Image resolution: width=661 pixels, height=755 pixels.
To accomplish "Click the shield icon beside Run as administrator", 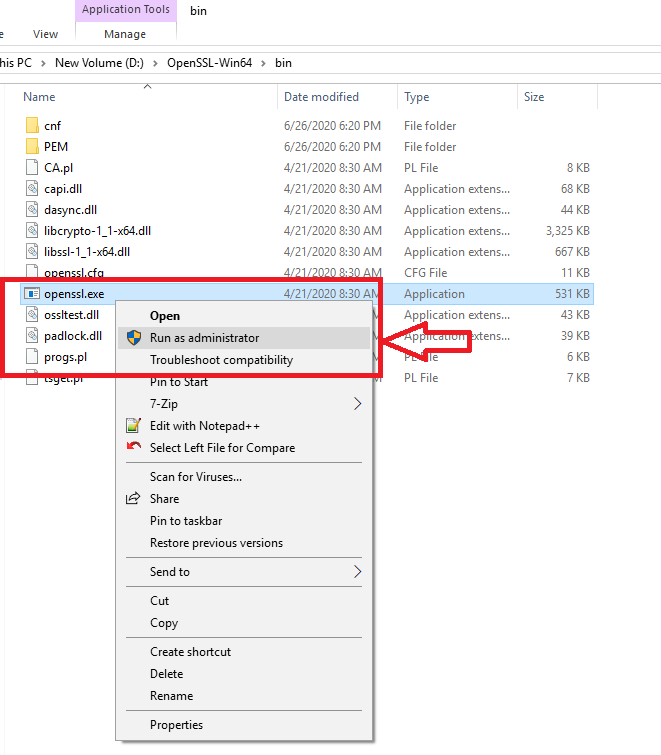I will [x=134, y=338].
